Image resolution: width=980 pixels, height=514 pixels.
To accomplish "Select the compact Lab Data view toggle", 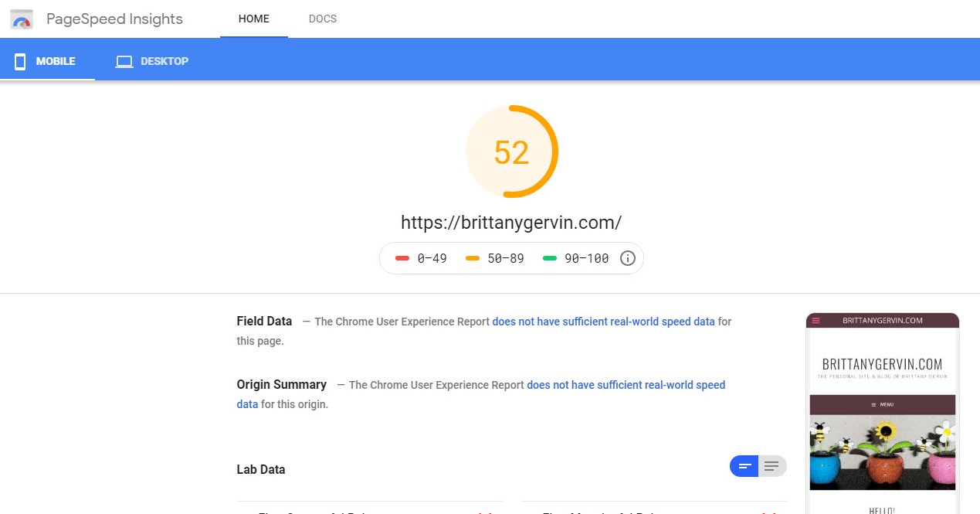I will click(744, 466).
